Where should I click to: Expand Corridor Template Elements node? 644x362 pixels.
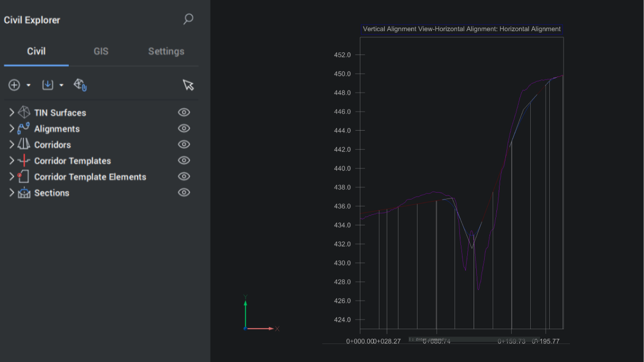click(x=12, y=177)
